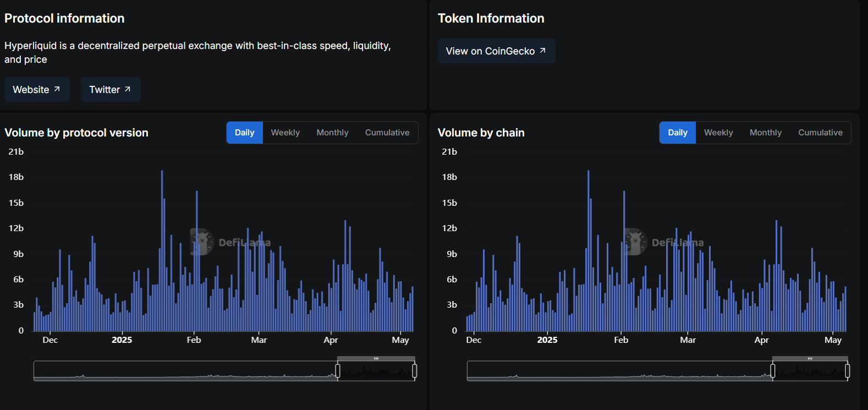Click left range handle of chain volume slider
The height and width of the screenshot is (410, 868).
[773, 371]
